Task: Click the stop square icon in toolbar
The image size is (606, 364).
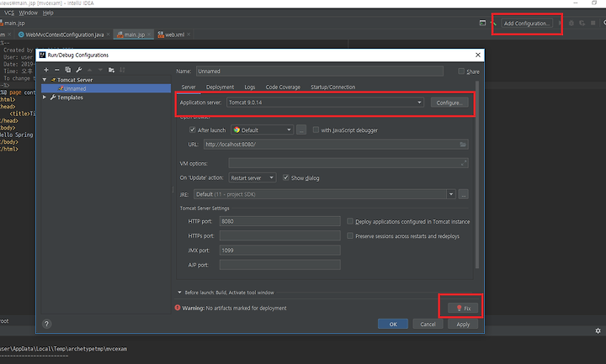Action: coord(593,24)
